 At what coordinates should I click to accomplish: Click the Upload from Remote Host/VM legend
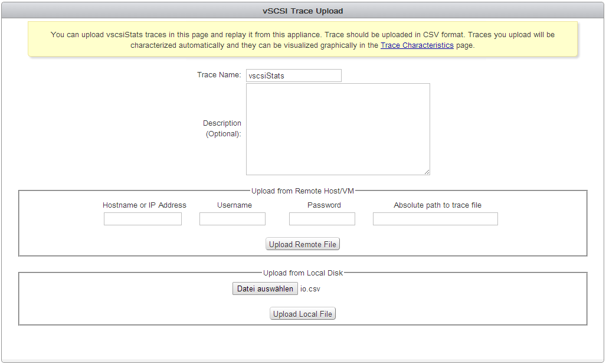point(303,191)
